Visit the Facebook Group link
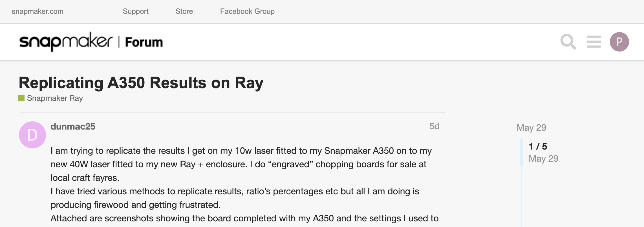 247,11
